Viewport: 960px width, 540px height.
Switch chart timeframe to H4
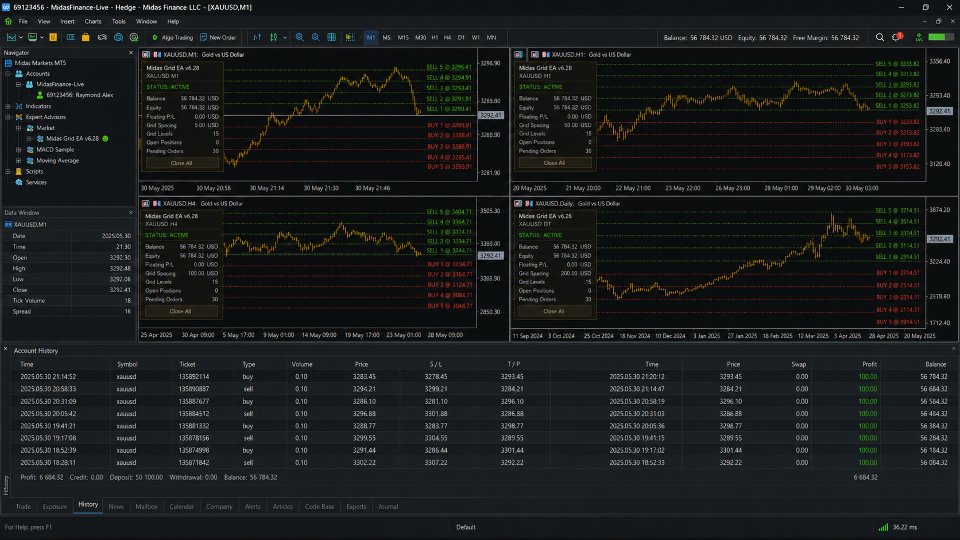tap(448, 37)
